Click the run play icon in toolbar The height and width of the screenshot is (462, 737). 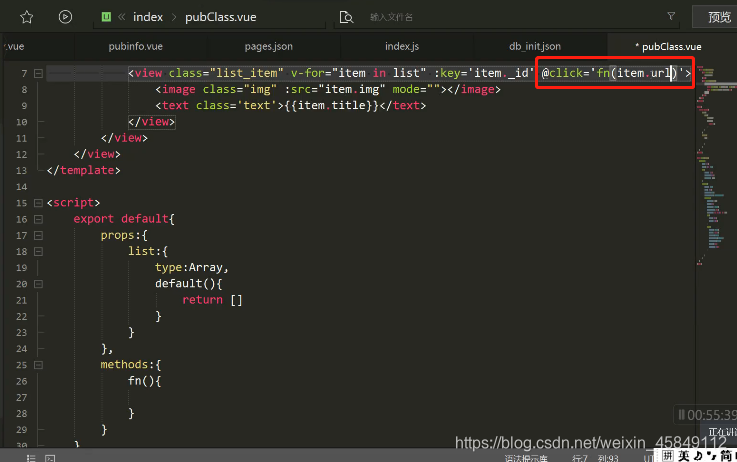65,17
